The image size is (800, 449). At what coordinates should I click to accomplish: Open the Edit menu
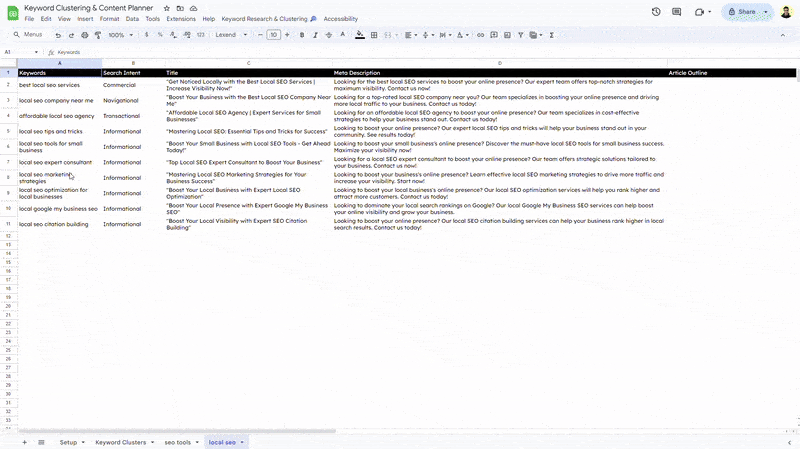tap(46, 19)
